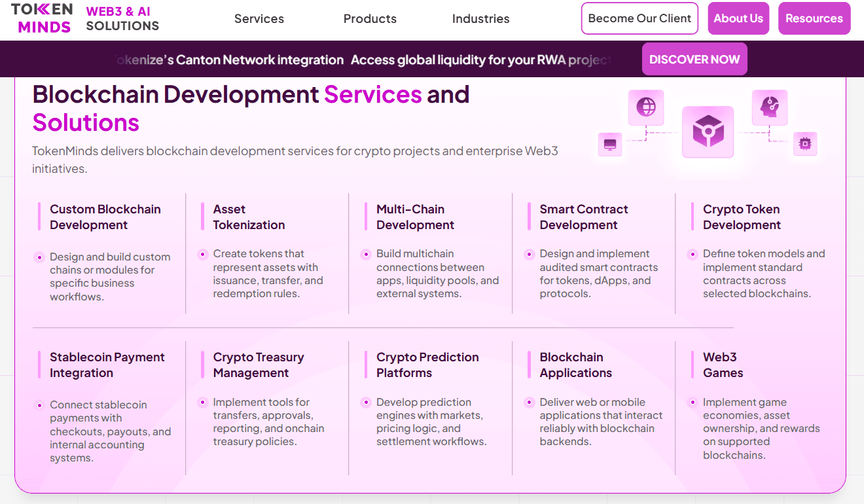This screenshot has height=504, width=864.
Task: Click the Become Our Client button
Action: 639,18
